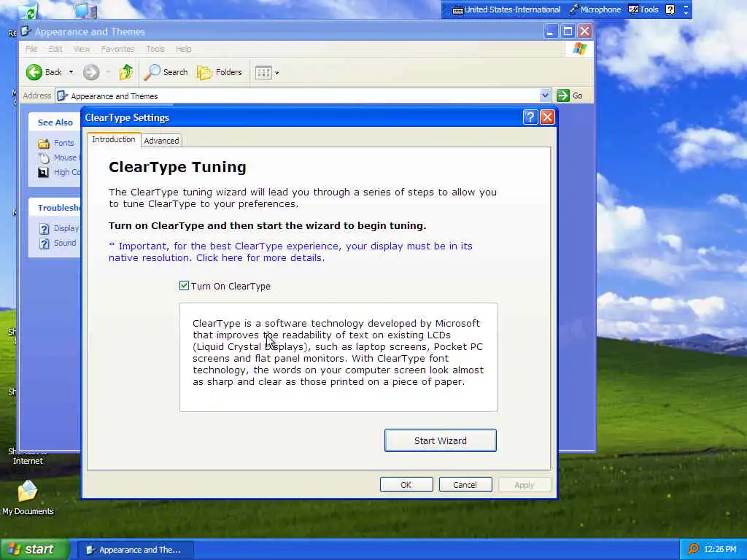The width and height of the screenshot is (747, 560).
Task: Open the Views icon menu
Action: [263, 72]
